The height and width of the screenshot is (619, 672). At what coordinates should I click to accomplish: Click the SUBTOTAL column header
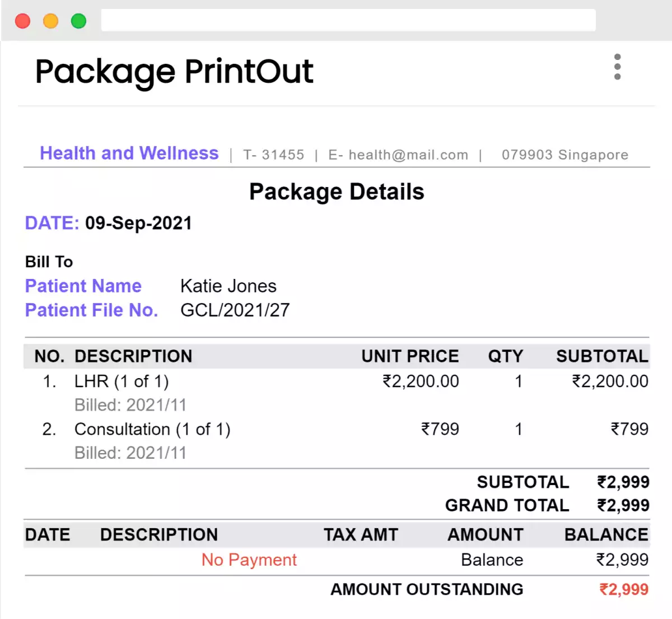coord(602,356)
